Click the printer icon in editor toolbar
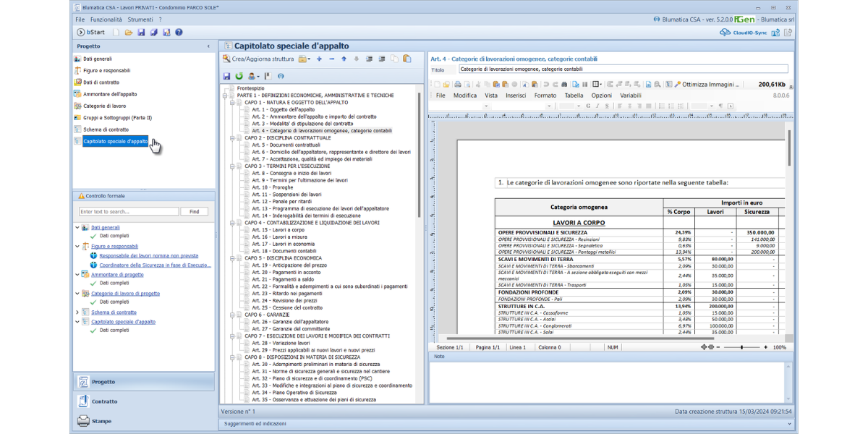 coord(458,84)
